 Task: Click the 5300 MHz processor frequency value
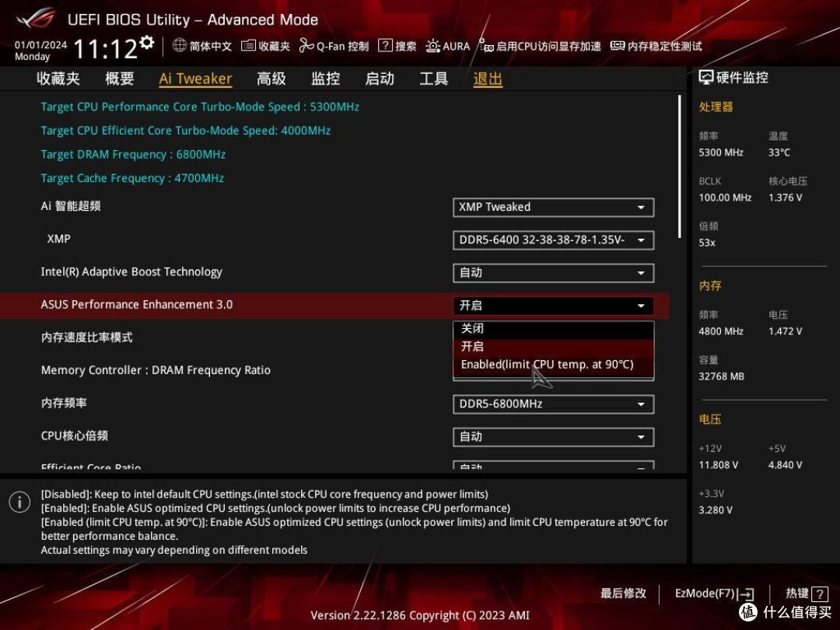tap(721, 152)
